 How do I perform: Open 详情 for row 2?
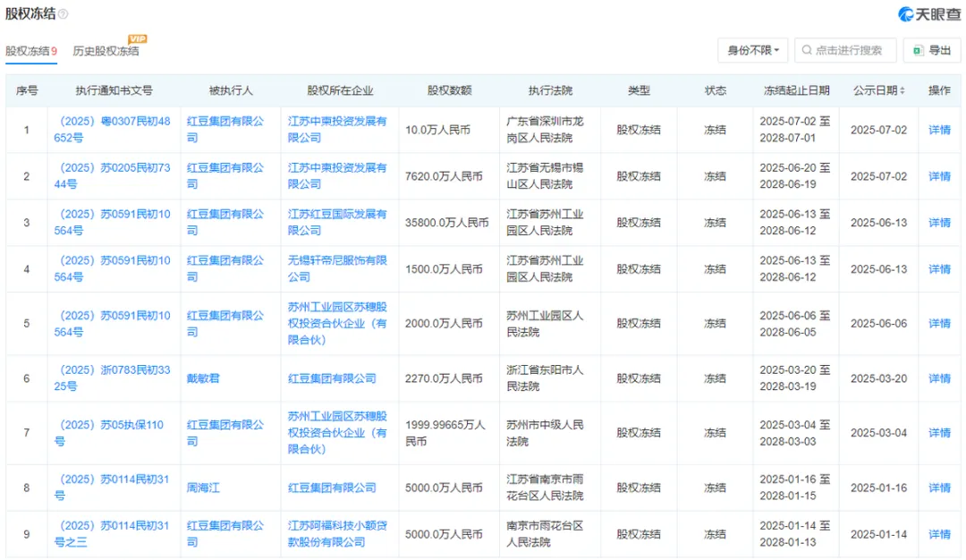[939, 176]
